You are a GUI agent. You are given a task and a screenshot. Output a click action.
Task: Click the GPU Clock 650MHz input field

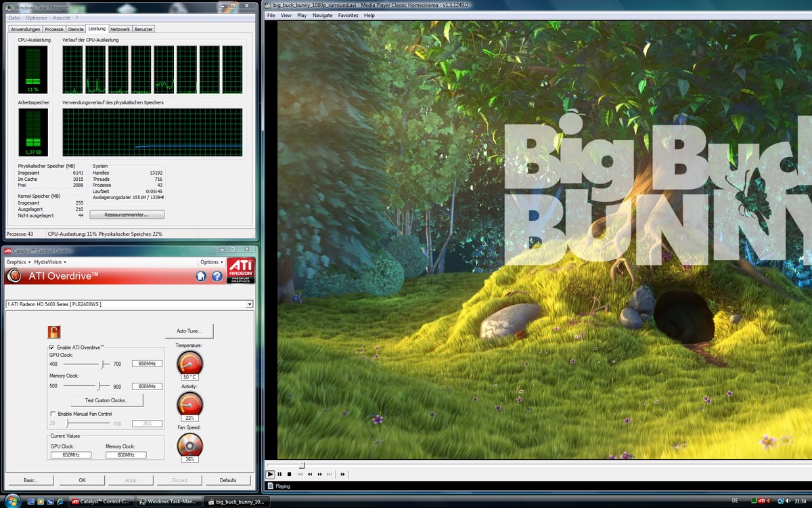(147, 364)
